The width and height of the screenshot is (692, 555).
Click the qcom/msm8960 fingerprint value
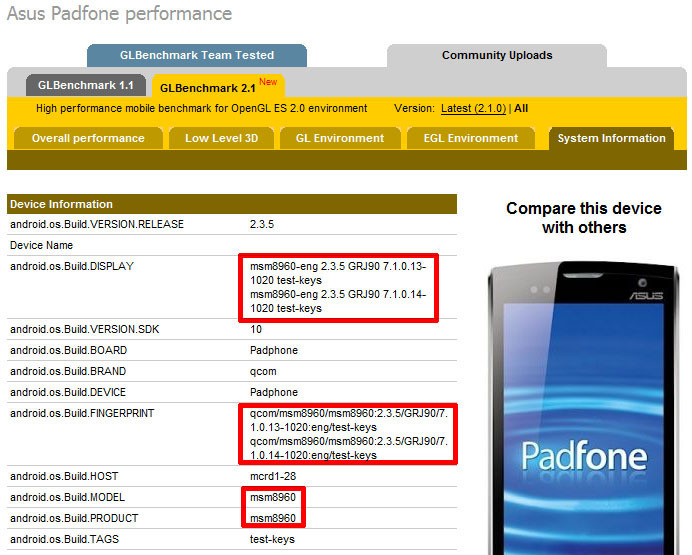(x=349, y=434)
